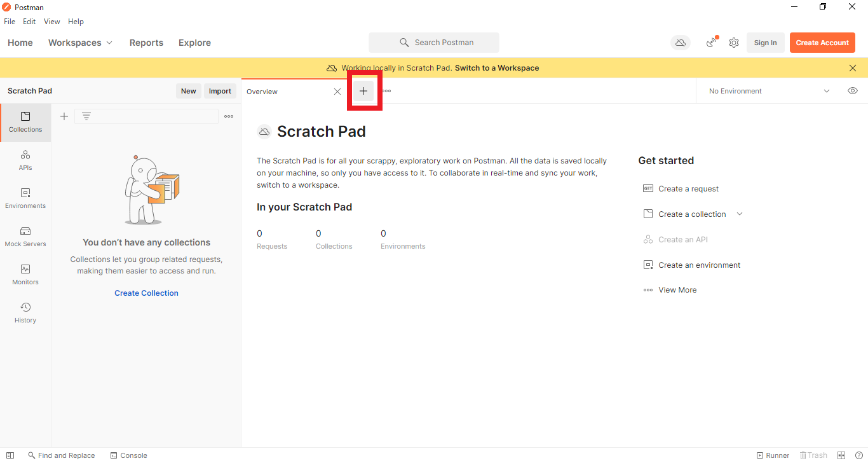Click the cloud sync status icon
This screenshot has width=868, height=463.
click(681, 43)
